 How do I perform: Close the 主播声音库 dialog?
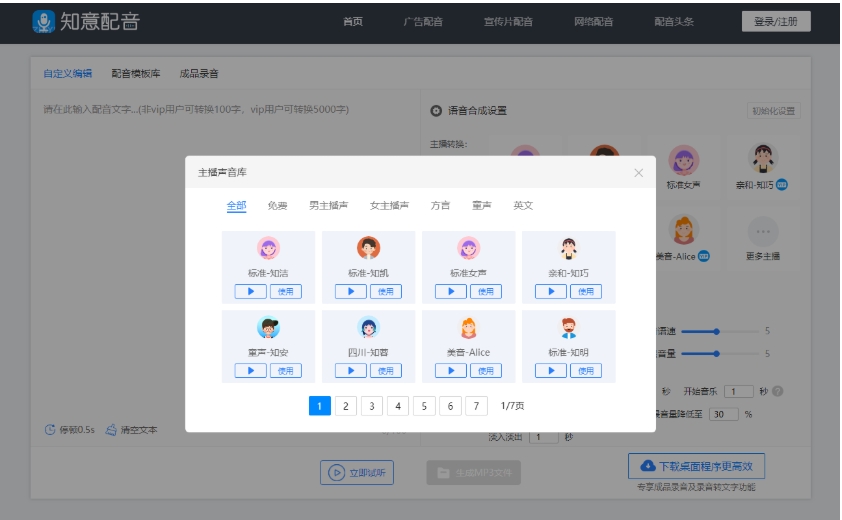point(638,173)
